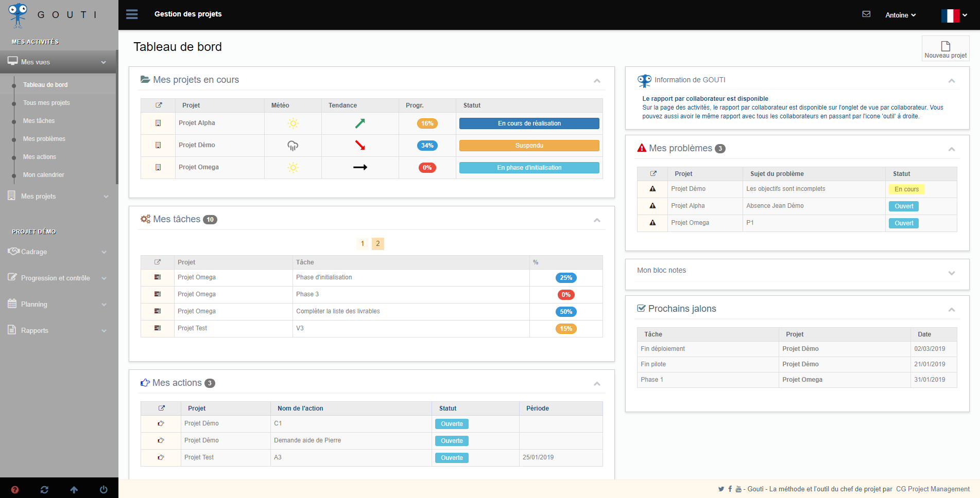
Task: Click warning icon for Absence Jean Démo
Action: tap(652, 206)
